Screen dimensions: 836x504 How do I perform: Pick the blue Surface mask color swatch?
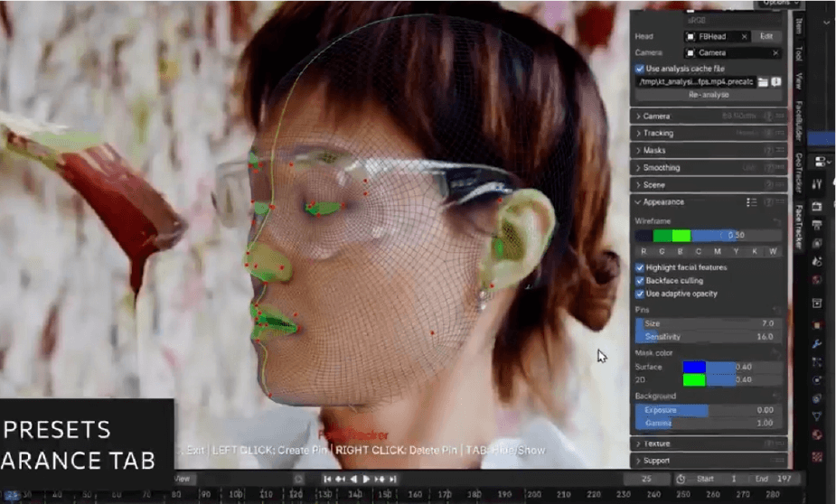(694, 367)
